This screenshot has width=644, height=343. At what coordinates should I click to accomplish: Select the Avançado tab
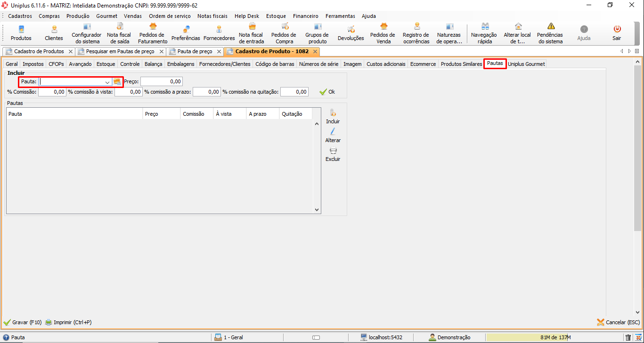[80, 64]
